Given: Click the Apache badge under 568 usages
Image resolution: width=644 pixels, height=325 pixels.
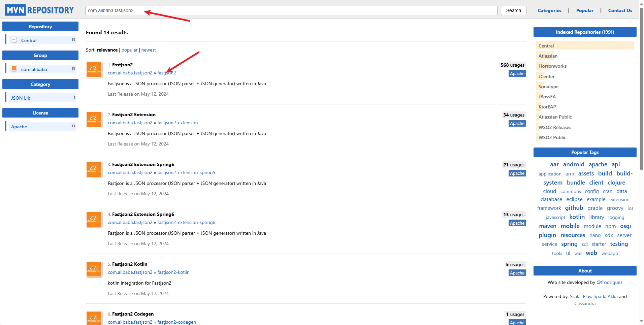Looking at the screenshot, I should point(517,73).
